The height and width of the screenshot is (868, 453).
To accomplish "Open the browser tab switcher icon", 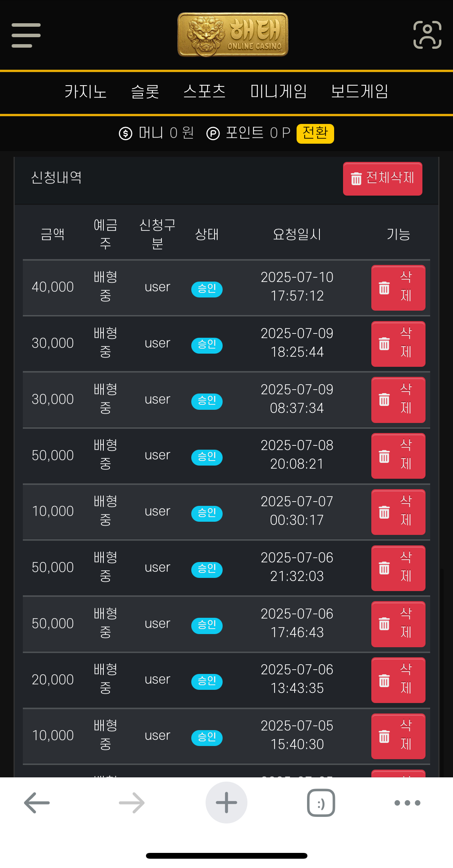I will click(321, 803).
